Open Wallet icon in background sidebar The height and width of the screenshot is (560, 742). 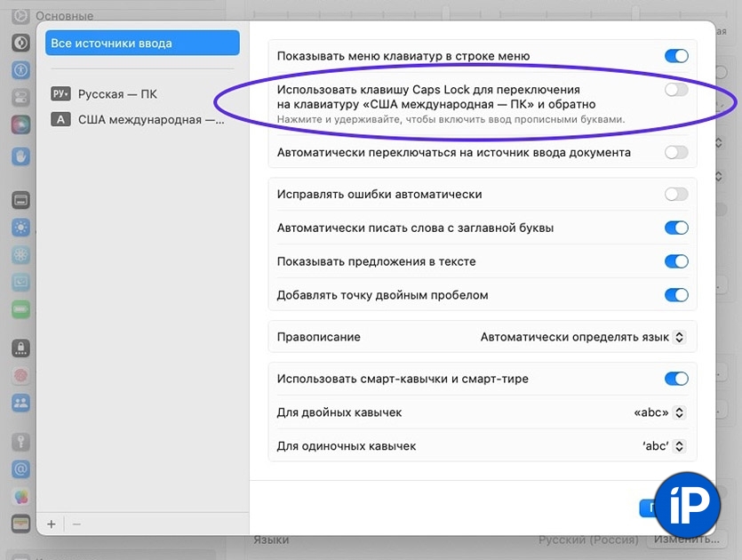pos(20,524)
